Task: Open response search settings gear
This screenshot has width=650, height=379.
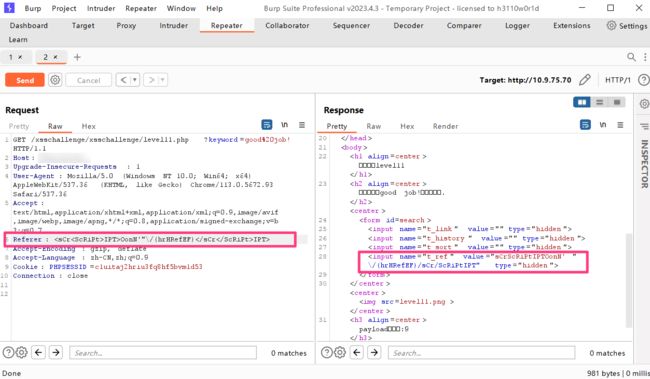Action: [x=340, y=352]
